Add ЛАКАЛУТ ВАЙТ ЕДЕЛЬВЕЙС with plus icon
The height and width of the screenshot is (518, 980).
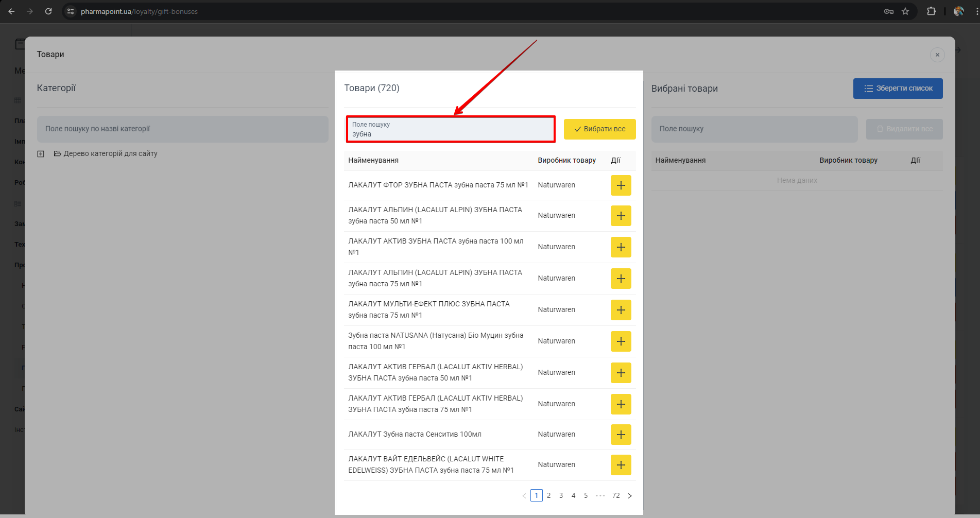[x=621, y=465]
